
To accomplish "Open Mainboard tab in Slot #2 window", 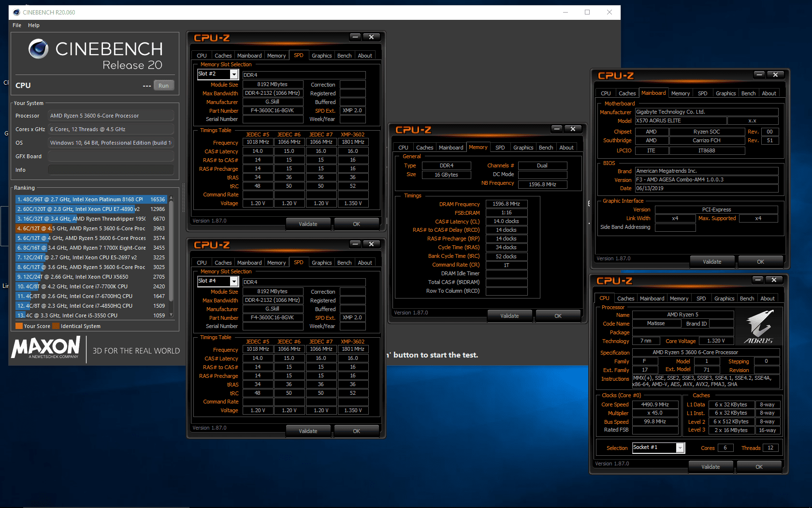I will 249,56.
